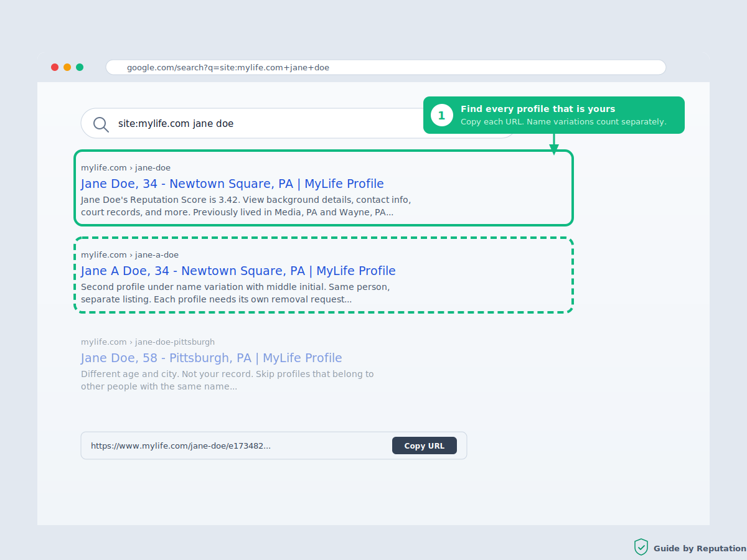Click the magnifying glass search icon
Screen dimensions: 747x560
click(101, 124)
